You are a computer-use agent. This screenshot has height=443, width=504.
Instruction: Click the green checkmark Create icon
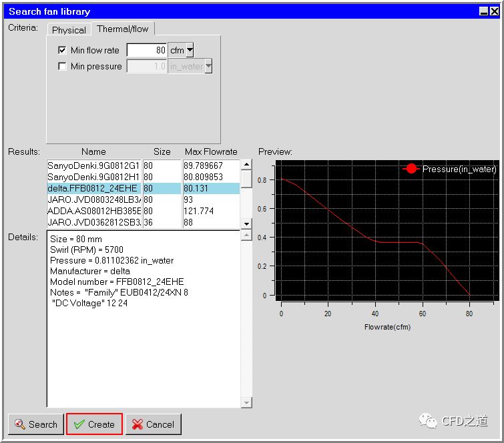pyautogui.click(x=79, y=424)
